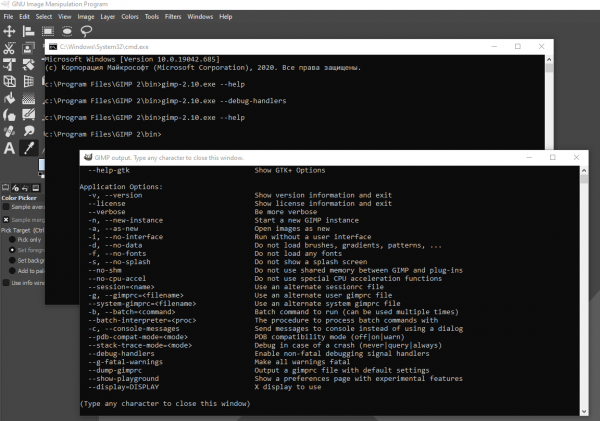Select the Foreground Select tool

pos(28,48)
